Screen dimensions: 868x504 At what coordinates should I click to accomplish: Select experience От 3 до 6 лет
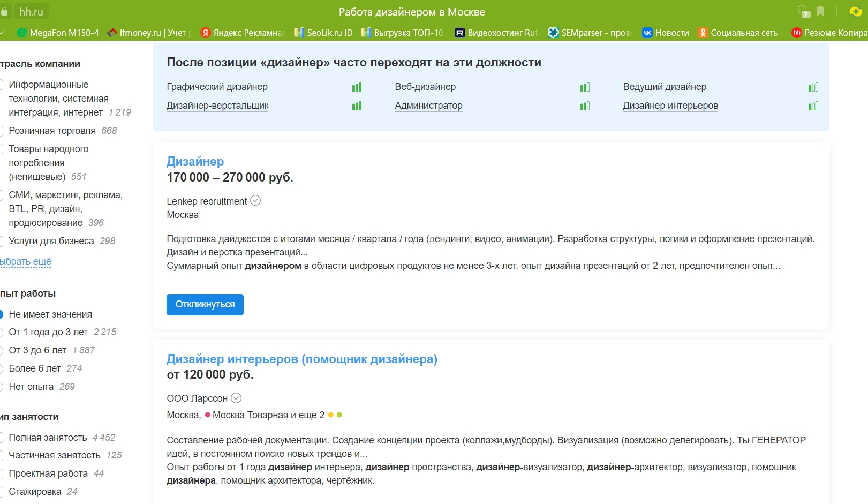coord(2,350)
